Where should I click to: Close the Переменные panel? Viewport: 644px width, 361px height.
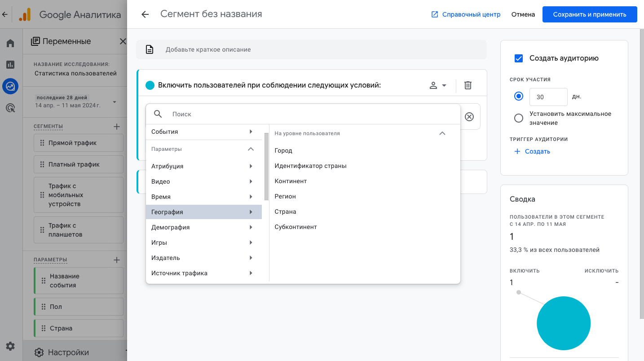pyautogui.click(x=123, y=41)
